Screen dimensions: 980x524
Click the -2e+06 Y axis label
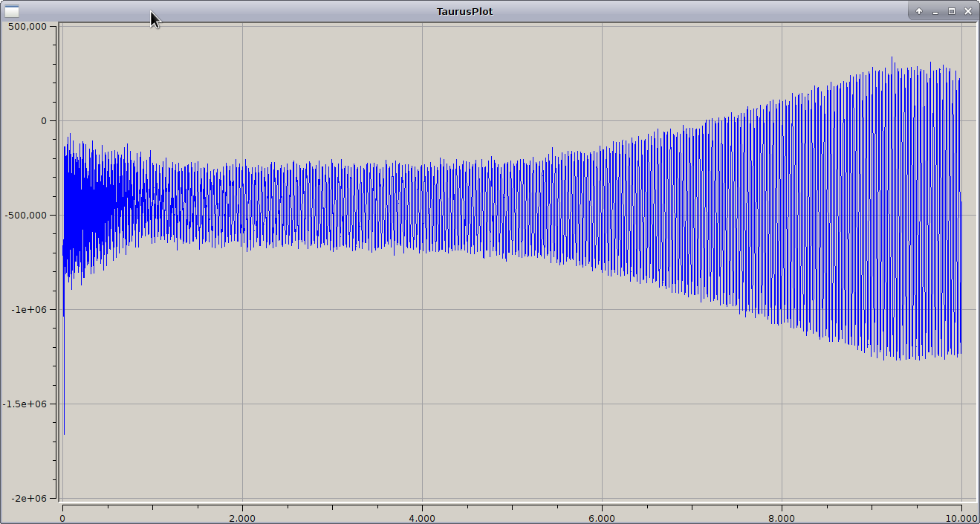pos(30,499)
